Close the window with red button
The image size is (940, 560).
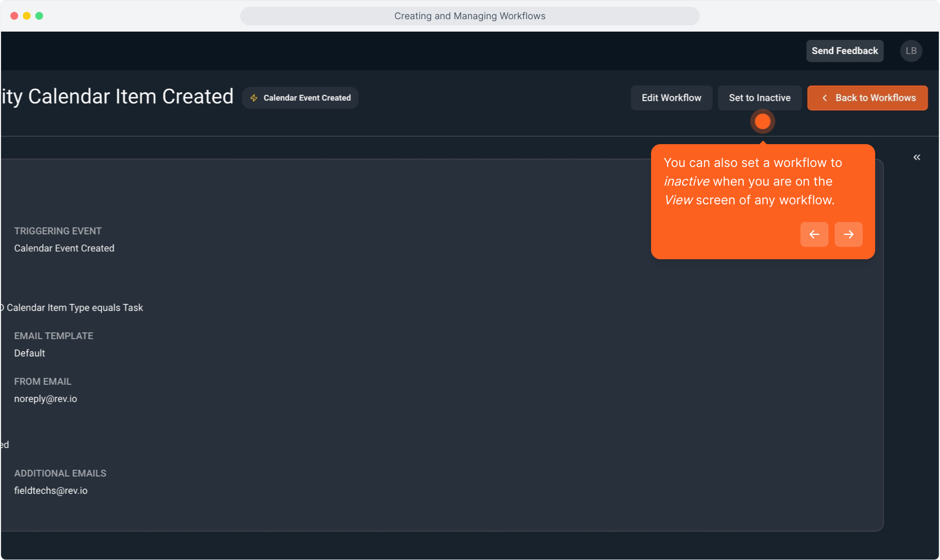15,16
